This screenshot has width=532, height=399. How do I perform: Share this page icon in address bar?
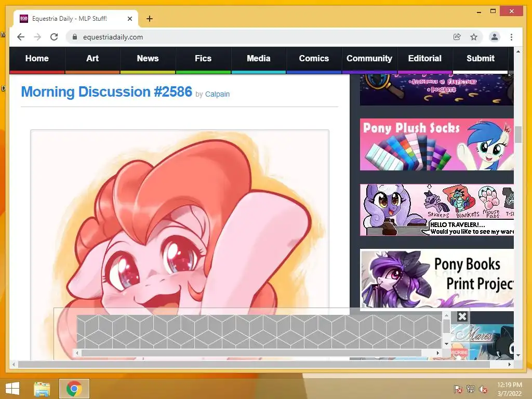pyautogui.click(x=457, y=37)
